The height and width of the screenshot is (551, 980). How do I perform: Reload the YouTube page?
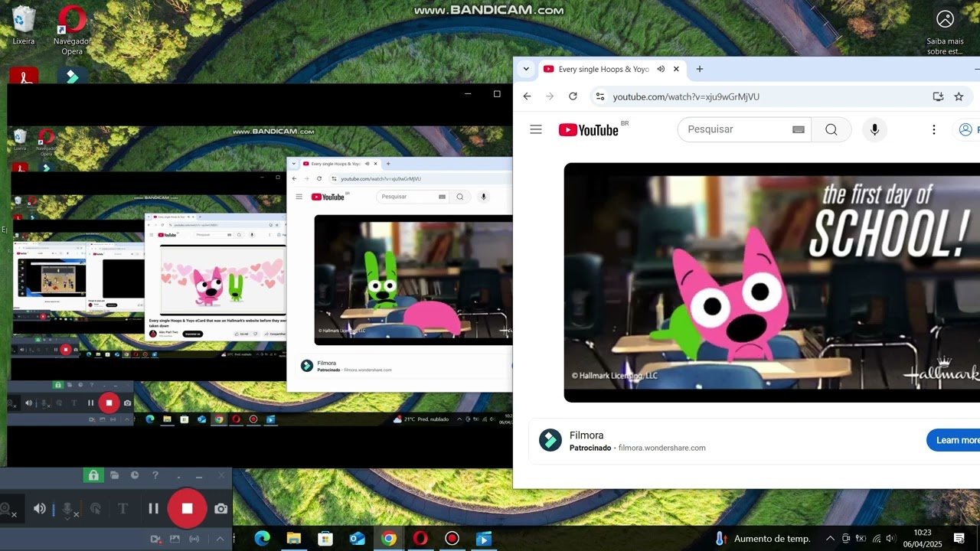click(x=573, y=96)
